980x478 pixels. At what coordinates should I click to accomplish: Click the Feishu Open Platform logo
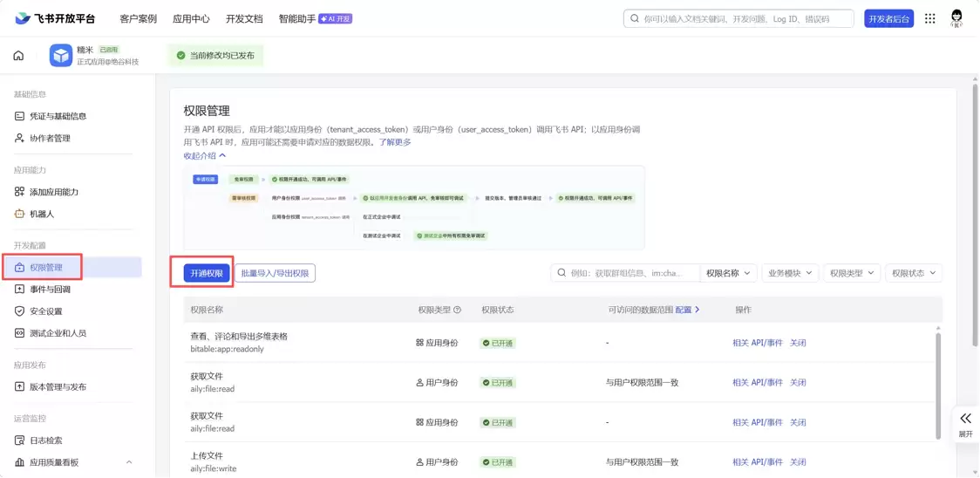(x=54, y=18)
